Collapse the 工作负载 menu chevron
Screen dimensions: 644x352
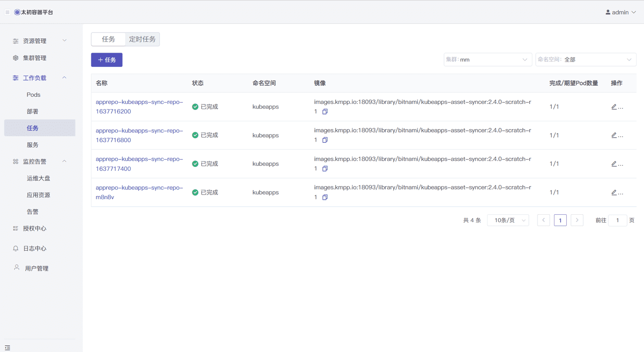(x=64, y=77)
